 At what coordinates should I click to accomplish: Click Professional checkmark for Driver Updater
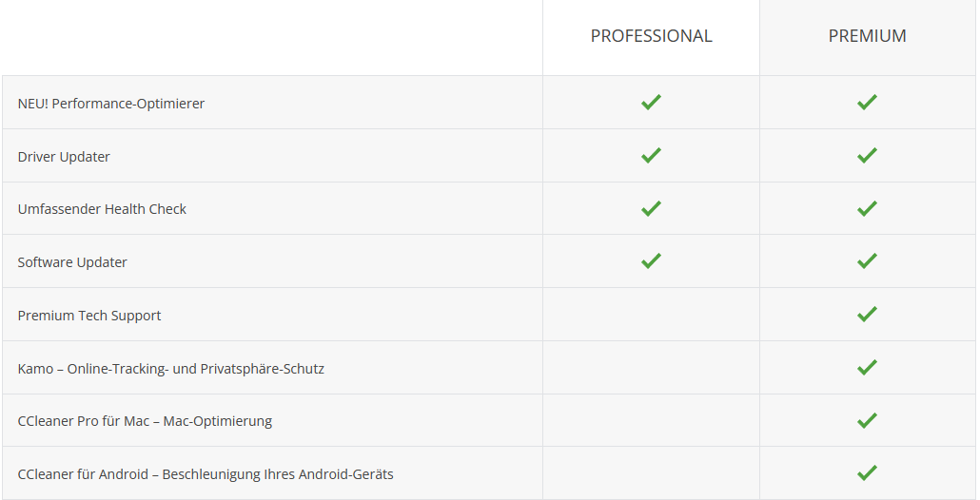(651, 155)
